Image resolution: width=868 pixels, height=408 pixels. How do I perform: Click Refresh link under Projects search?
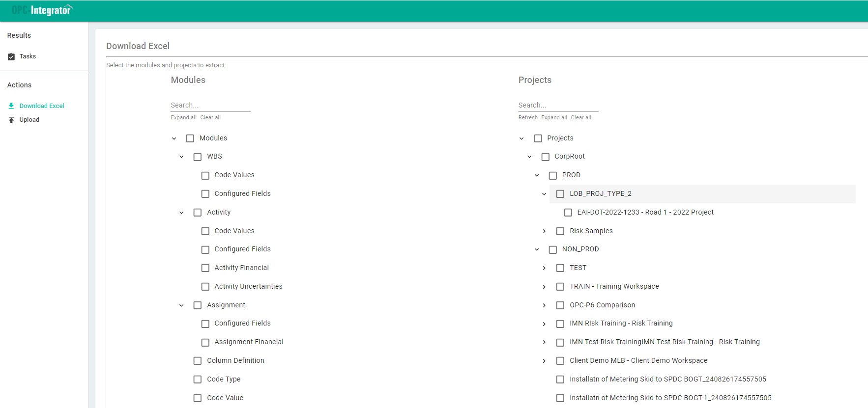pos(528,118)
